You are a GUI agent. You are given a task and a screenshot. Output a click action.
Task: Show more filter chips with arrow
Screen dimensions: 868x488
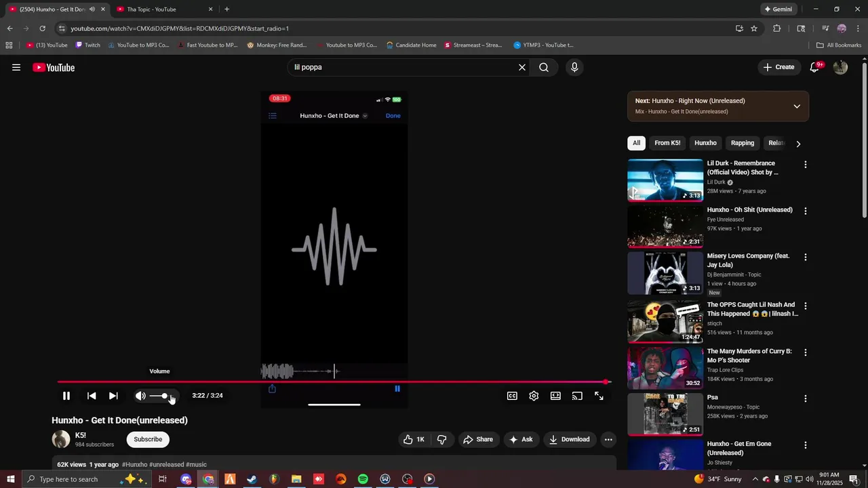coord(798,144)
